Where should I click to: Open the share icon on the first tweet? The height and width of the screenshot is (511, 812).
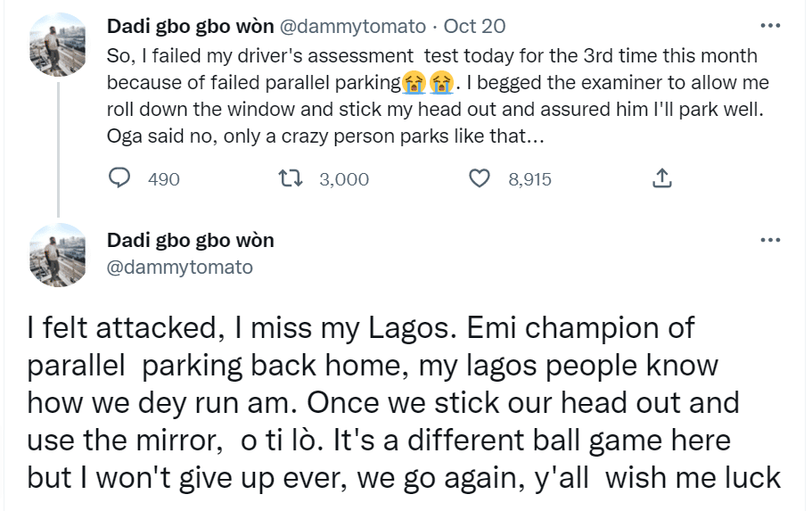coord(661,179)
